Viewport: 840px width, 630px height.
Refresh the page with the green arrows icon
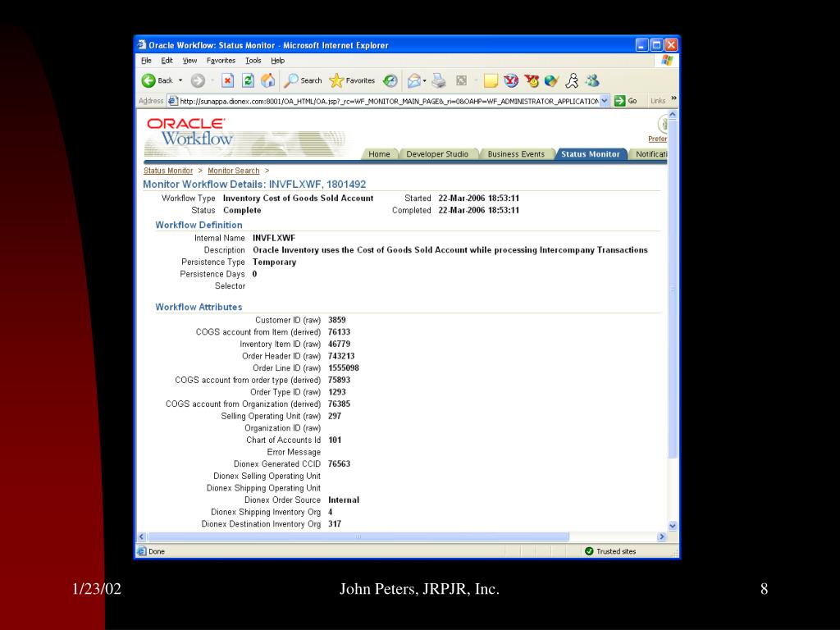point(248,80)
